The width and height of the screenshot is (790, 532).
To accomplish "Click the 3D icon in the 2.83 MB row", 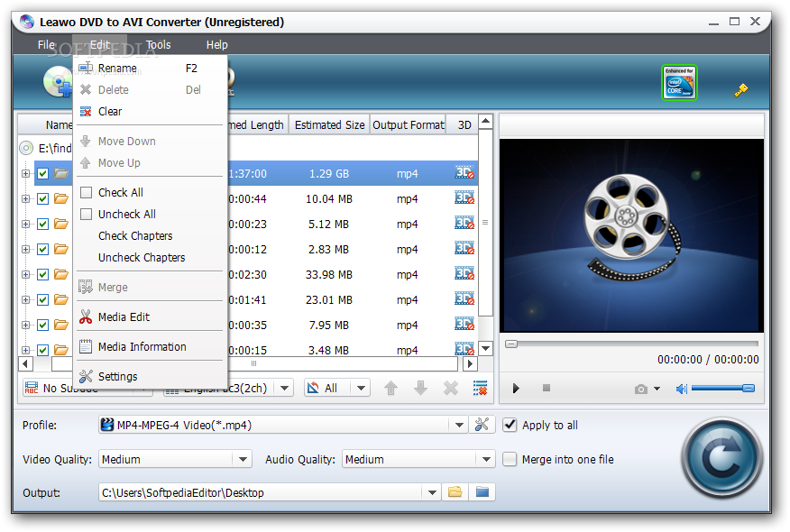I will pyautogui.click(x=464, y=248).
